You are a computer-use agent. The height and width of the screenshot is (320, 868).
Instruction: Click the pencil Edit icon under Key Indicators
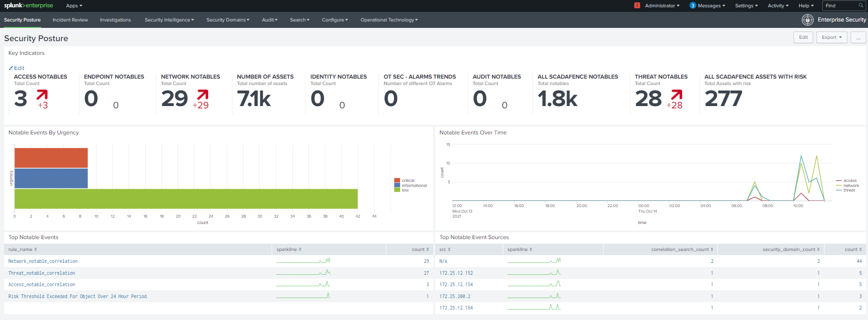[x=11, y=68]
